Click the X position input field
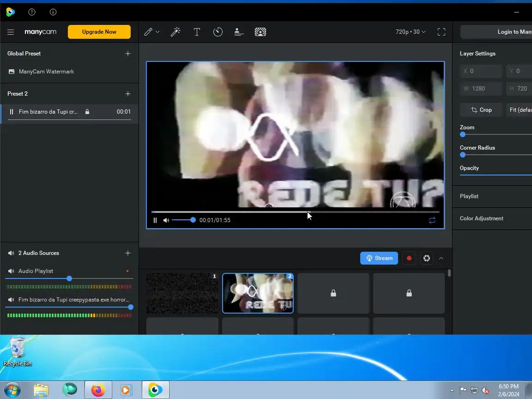 [481, 71]
